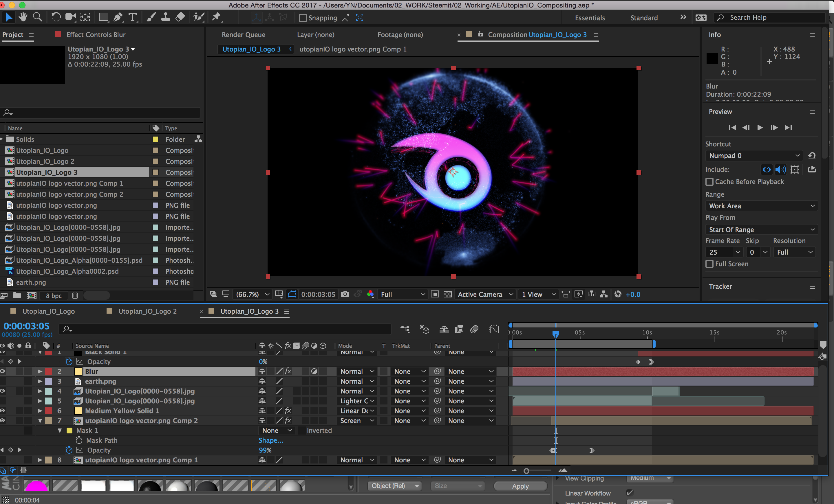834x504 pixels.
Task: Select the Essentials workspace
Action: coord(590,18)
